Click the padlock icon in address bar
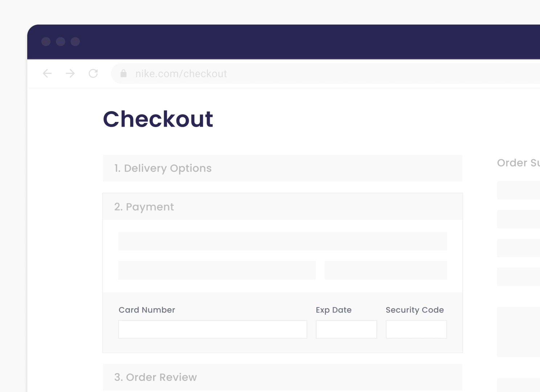The image size is (540, 392). pyautogui.click(x=124, y=74)
